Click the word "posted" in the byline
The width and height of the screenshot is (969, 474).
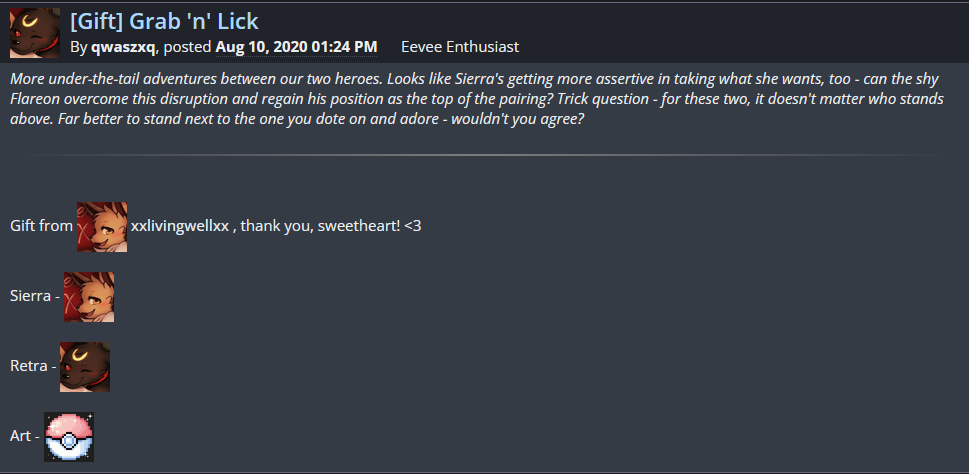tap(187, 47)
